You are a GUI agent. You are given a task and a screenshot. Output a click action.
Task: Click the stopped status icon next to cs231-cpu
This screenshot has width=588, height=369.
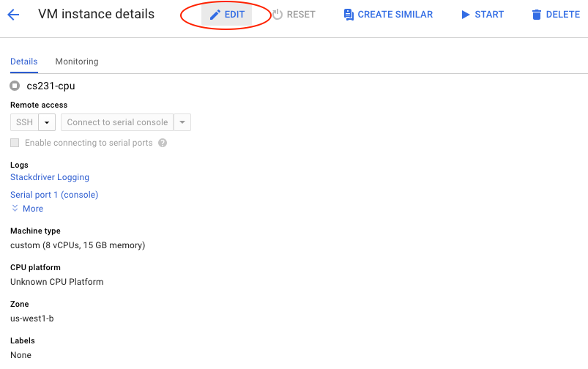click(x=15, y=86)
